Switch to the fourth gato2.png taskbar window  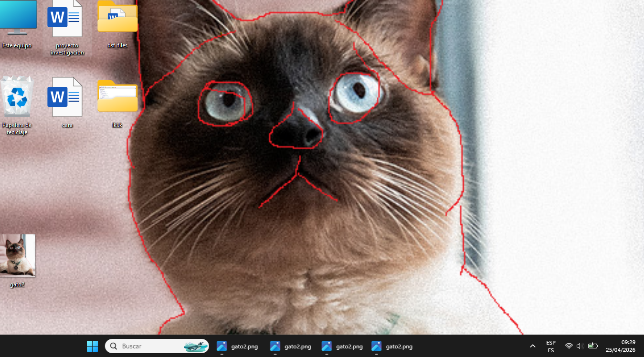tap(392, 346)
